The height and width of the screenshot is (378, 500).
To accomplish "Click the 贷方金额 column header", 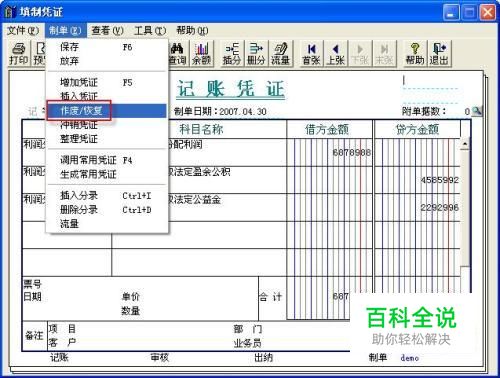I will (417, 129).
